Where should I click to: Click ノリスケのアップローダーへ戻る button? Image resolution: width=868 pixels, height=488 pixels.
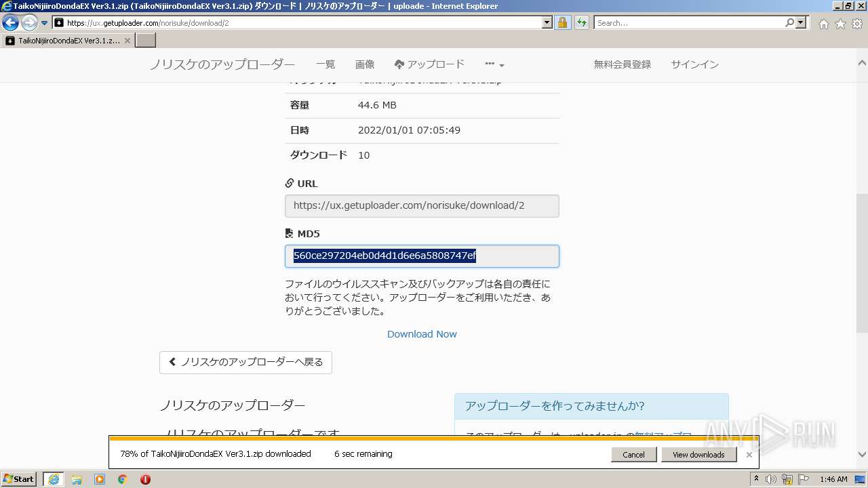pos(245,362)
